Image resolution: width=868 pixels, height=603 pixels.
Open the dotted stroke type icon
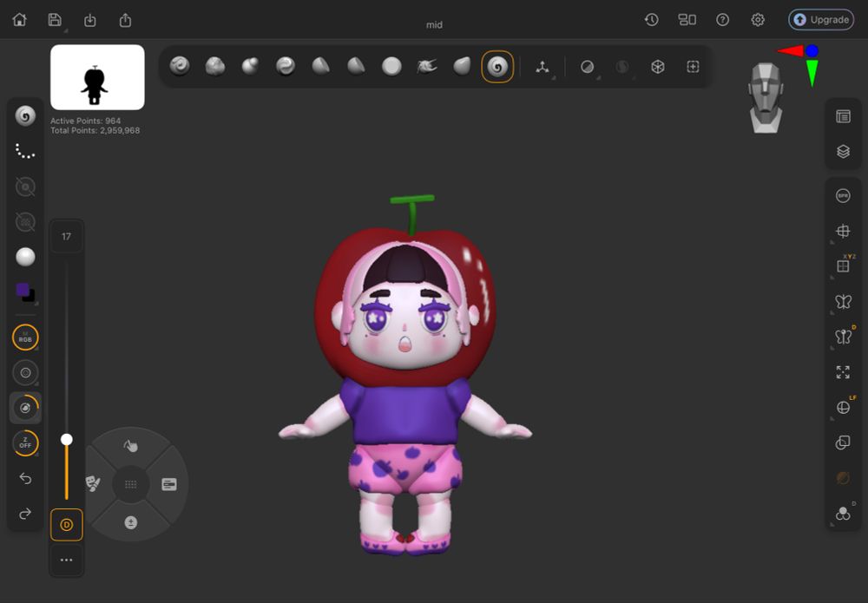25,151
